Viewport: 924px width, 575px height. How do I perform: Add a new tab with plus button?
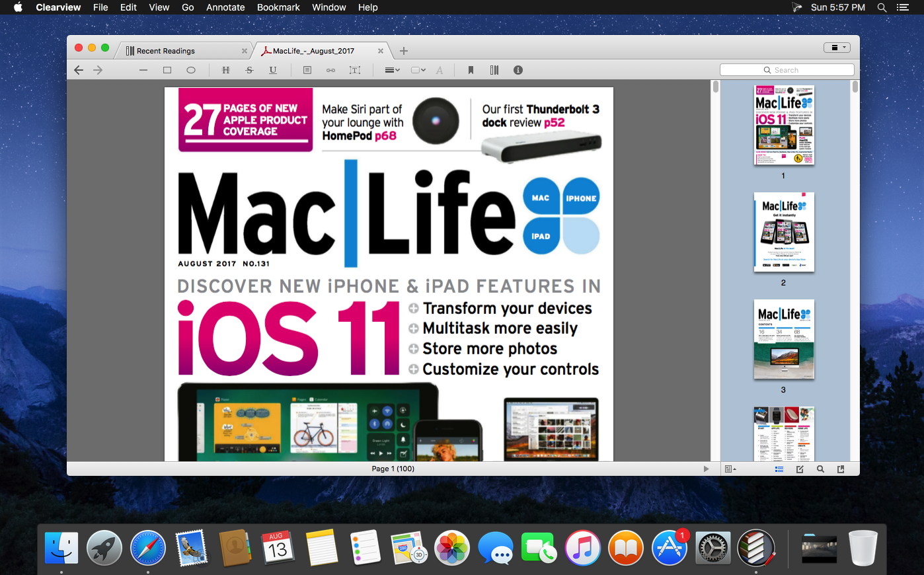404,51
